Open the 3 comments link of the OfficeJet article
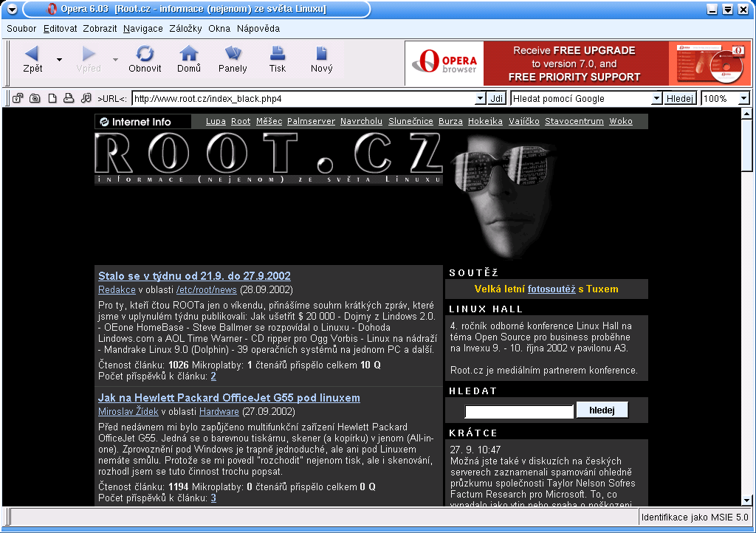 click(x=213, y=498)
